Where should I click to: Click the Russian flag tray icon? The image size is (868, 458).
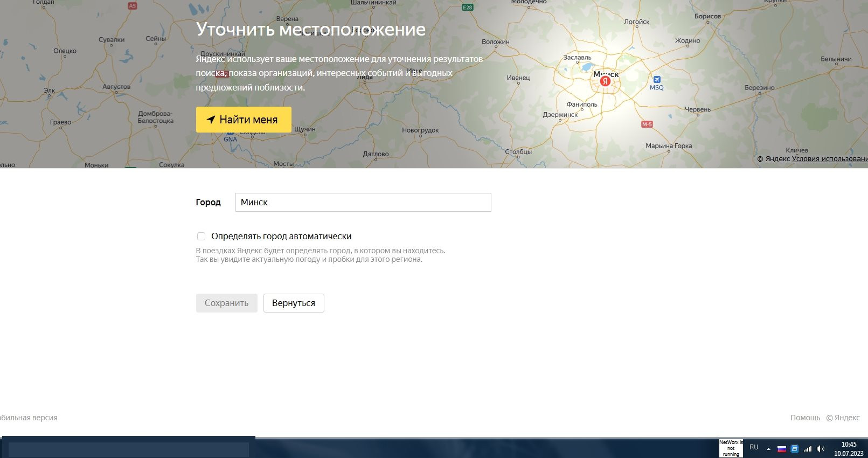pyautogui.click(x=782, y=449)
